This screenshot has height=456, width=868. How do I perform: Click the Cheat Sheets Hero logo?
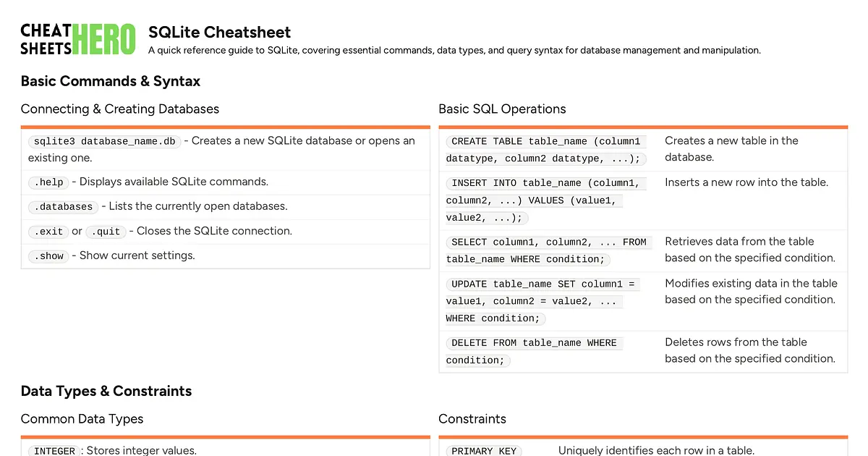pos(78,39)
